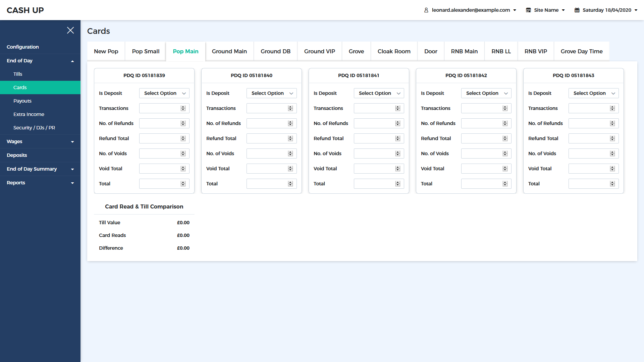Click the user profile icon beside the email address

pos(426,10)
